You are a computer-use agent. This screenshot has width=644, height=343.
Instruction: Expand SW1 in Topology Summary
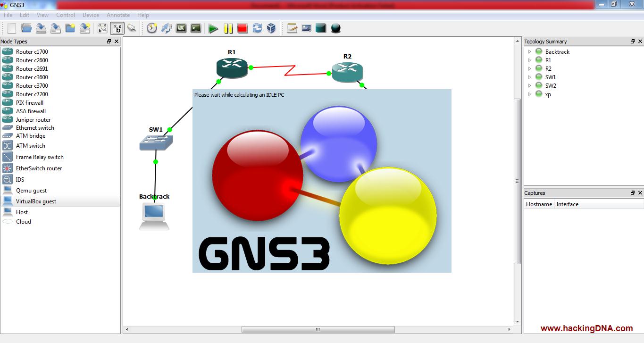[x=529, y=77]
